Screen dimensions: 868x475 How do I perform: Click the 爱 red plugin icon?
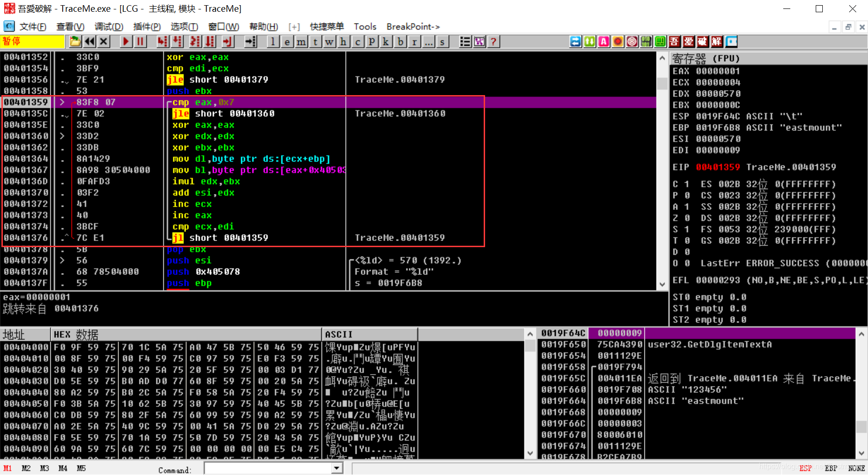point(689,42)
